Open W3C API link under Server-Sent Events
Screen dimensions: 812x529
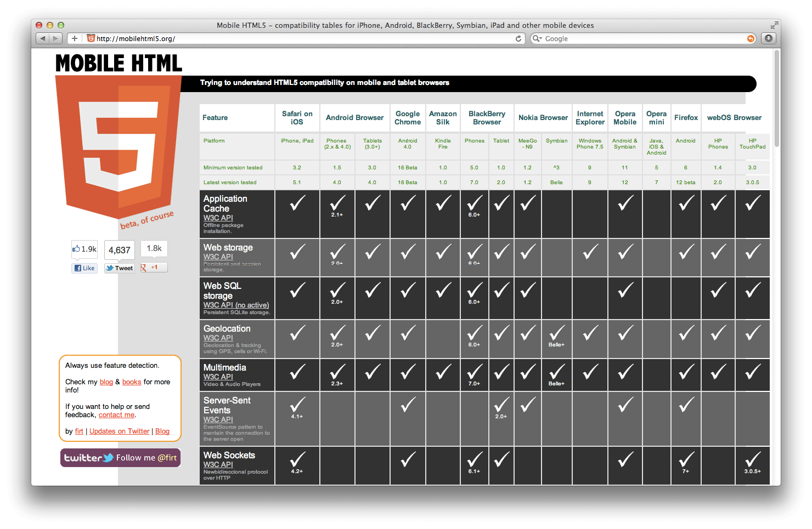218,419
